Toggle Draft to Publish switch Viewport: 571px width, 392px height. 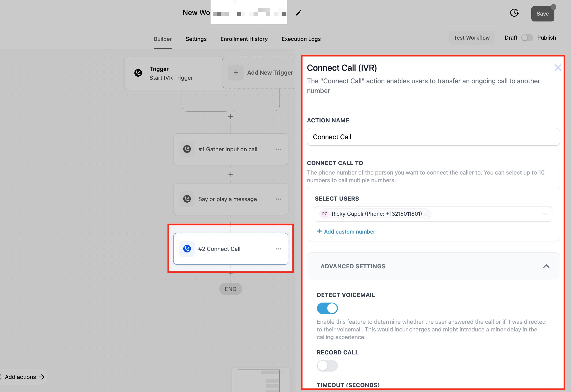(527, 38)
